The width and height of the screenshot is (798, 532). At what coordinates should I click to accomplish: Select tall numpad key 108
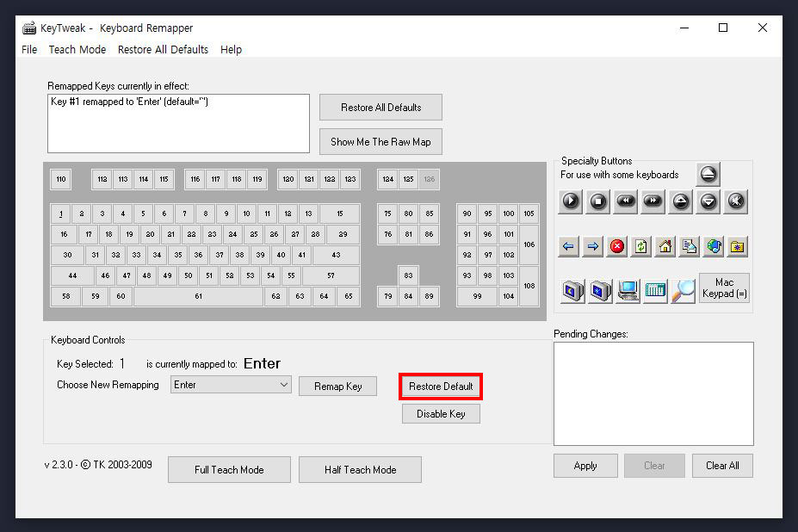pyautogui.click(x=529, y=286)
